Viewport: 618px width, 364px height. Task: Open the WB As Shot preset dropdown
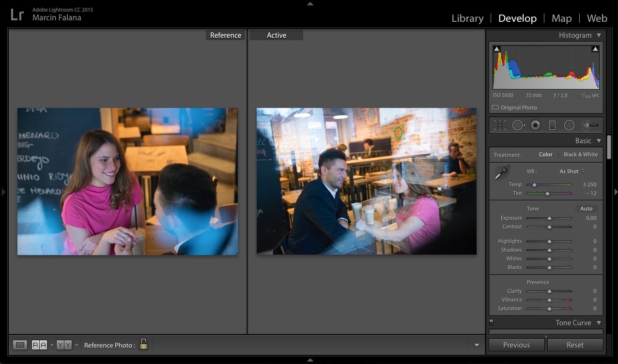pyautogui.click(x=572, y=171)
